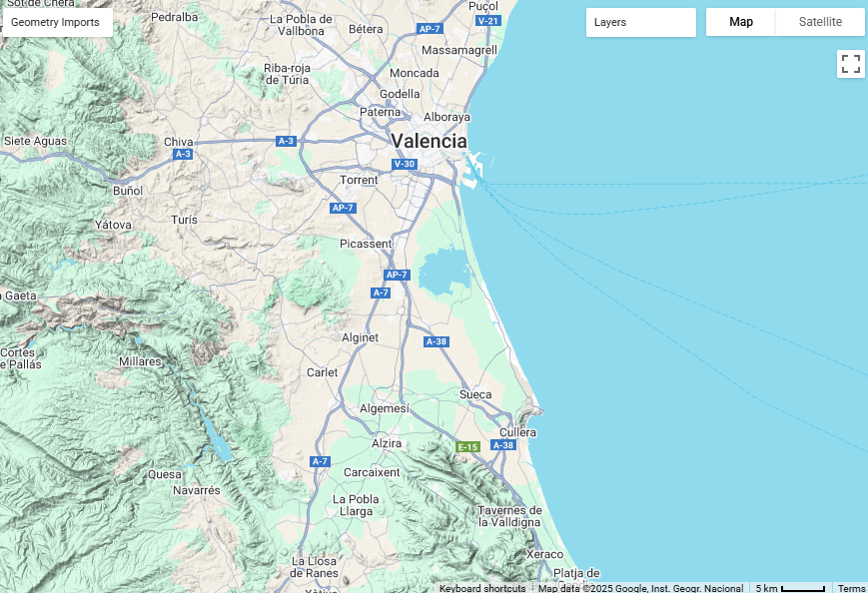Click the Moncada town label

(x=415, y=73)
